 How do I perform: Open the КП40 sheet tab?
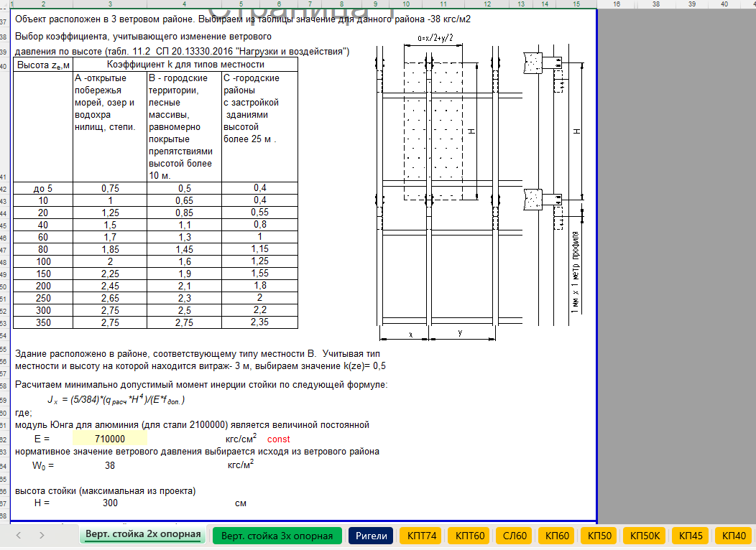(734, 536)
